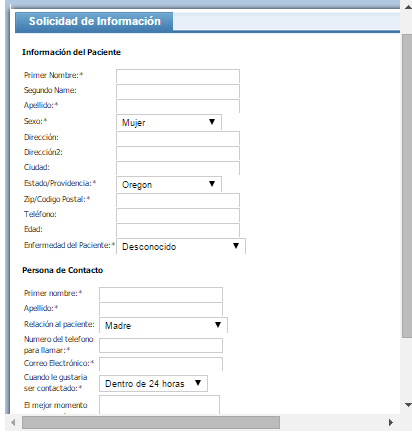Open the Relación al paciente dropdown
Image resolution: width=412 pixels, height=432 pixels.
coord(163,325)
